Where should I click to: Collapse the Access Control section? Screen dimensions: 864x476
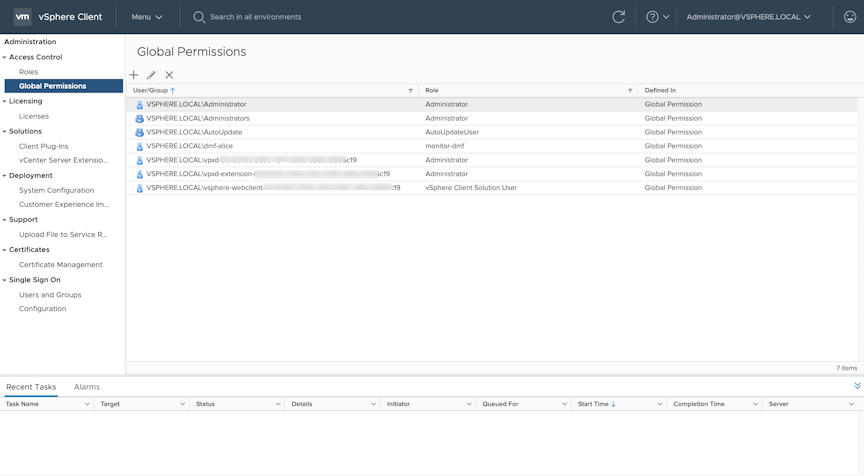click(4, 57)
